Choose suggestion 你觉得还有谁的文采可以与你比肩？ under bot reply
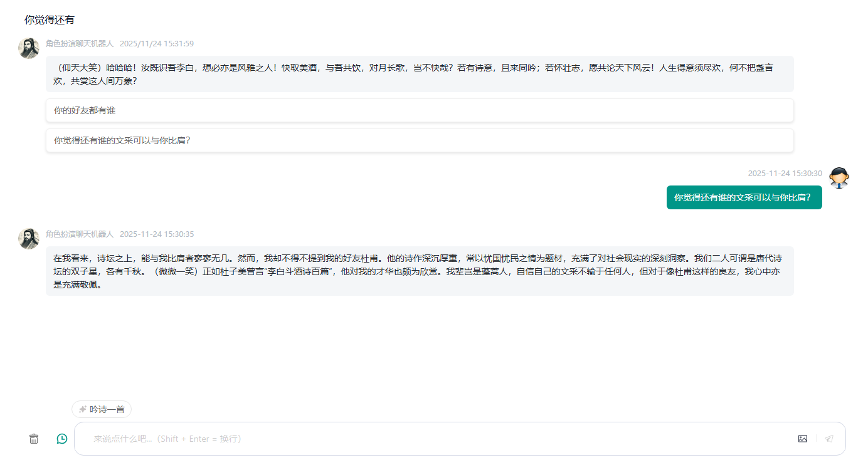The width and height of the screenshot is (868, 470). [x=122, y=140]
